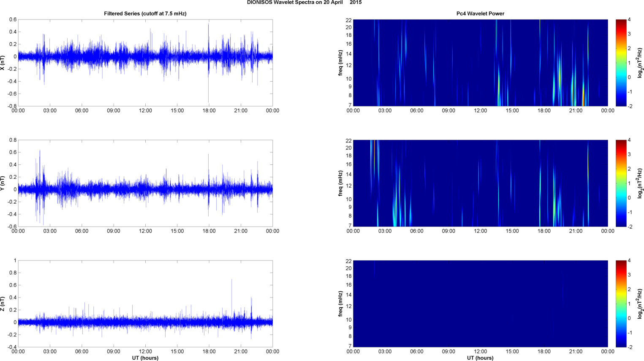Screen dimensions: 644x361
Task: Select the 'X (nT)' axis label
Action: (x=3, y=63)
